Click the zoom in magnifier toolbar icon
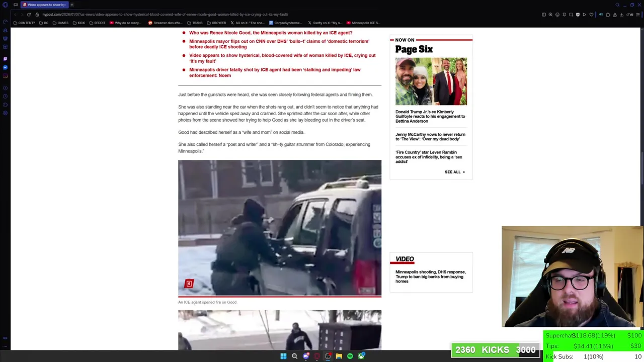The height and width of the screenshot is (362, 644). coord(550,15)
